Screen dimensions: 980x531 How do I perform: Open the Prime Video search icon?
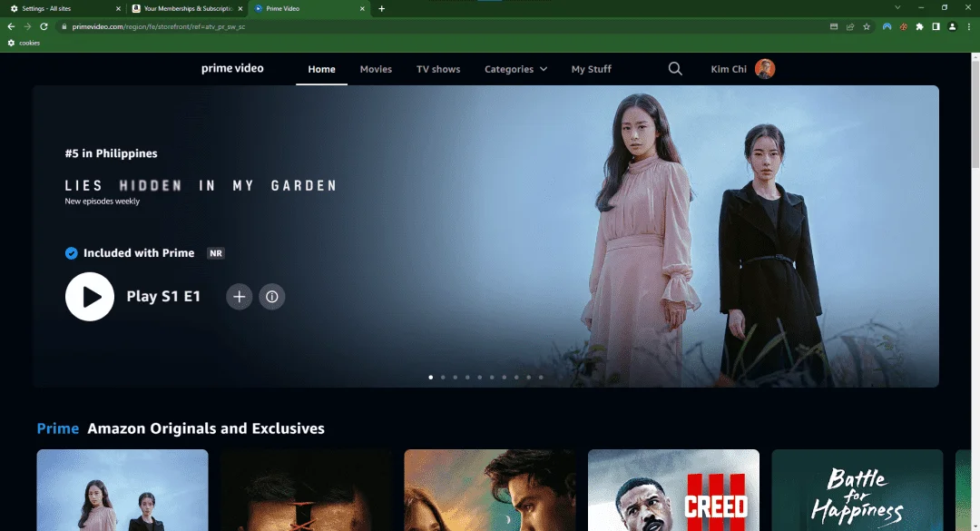(675, 69)
